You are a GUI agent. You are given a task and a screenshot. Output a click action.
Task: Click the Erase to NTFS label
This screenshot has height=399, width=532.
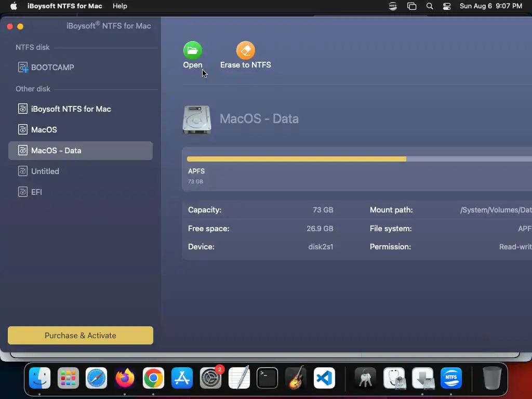click(246, 65)
